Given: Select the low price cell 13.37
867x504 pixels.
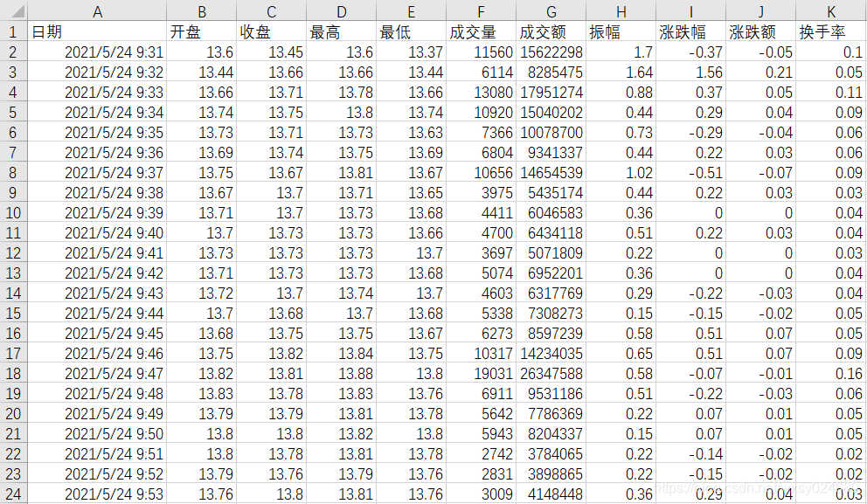Looking at the screenshot, I should (x=412, y=52).
